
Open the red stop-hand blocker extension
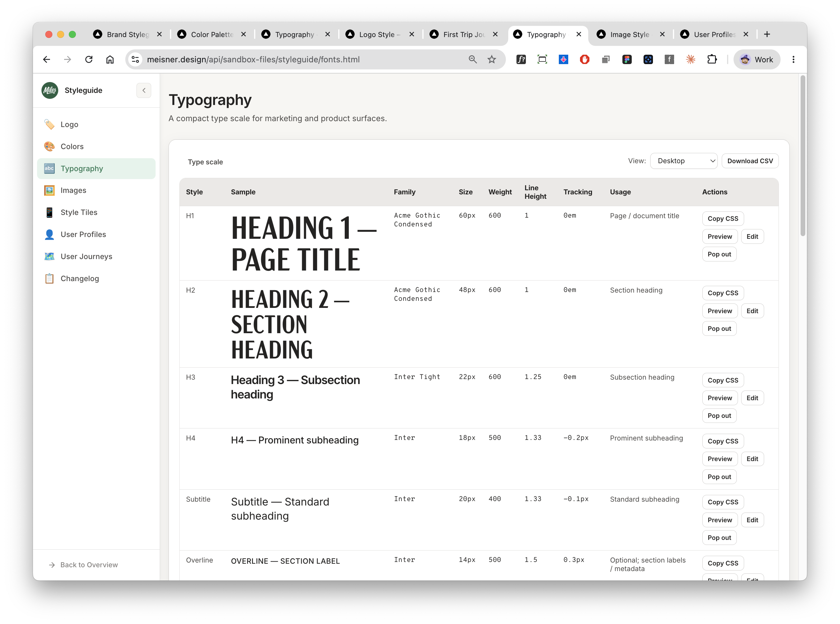[584, 59]
